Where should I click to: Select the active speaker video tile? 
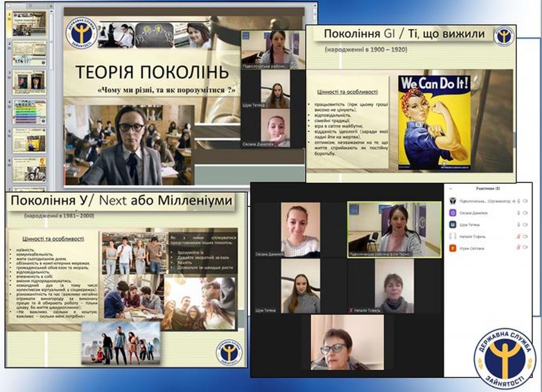coord(394,229)
